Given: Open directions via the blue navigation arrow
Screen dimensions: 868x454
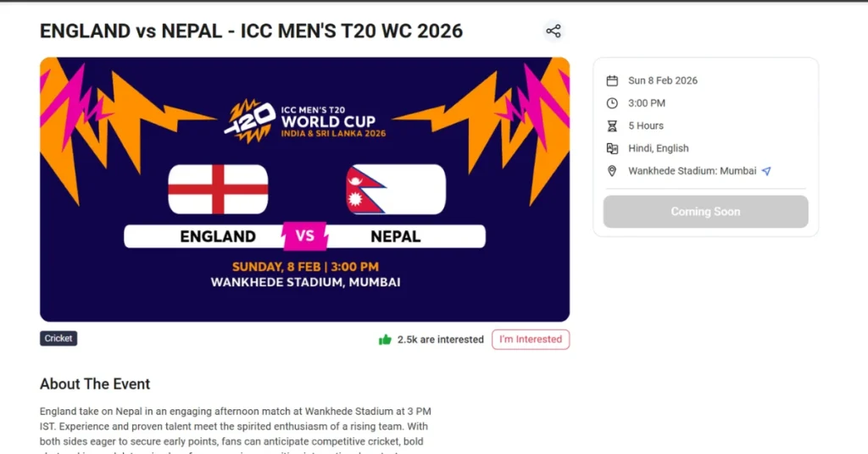Looking at the screenshot, I should 766,171.
